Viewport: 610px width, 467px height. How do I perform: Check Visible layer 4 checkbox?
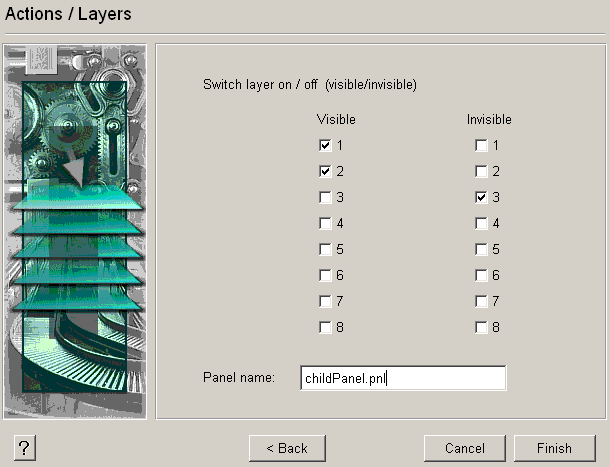coord(325,223)
